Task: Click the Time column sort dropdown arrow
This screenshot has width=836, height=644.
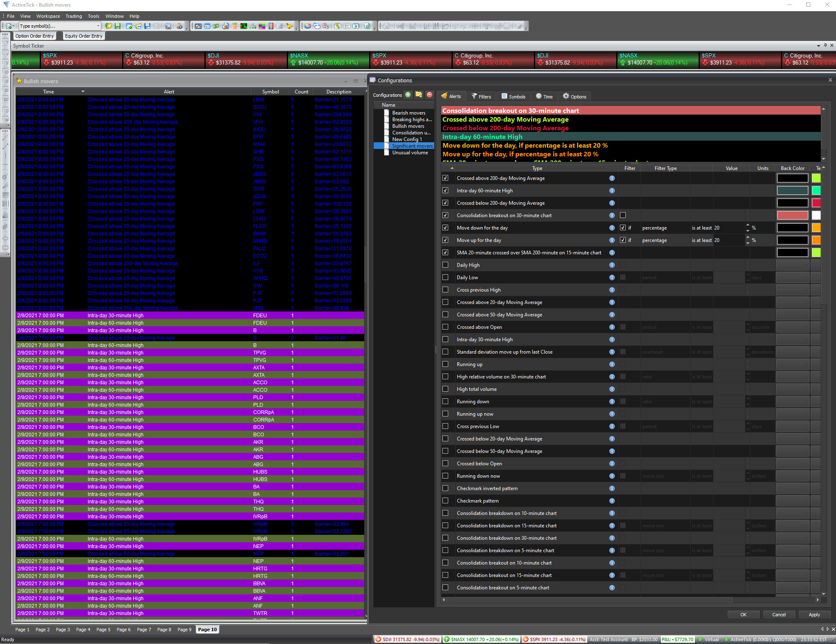Action: coord(83,91)
